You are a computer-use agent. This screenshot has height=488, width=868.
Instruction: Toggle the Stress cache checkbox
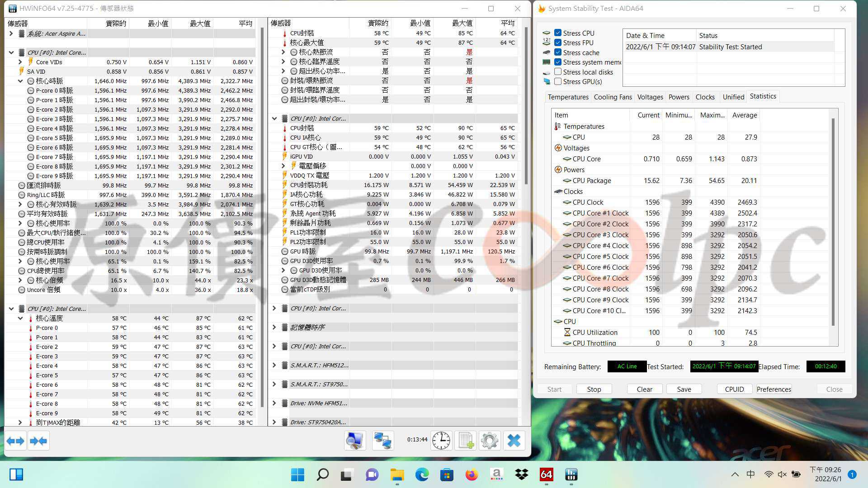(558, 52)
